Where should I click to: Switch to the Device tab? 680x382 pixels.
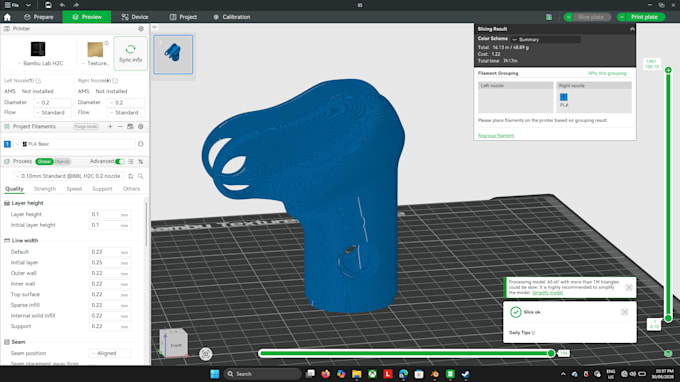[135, 17]
